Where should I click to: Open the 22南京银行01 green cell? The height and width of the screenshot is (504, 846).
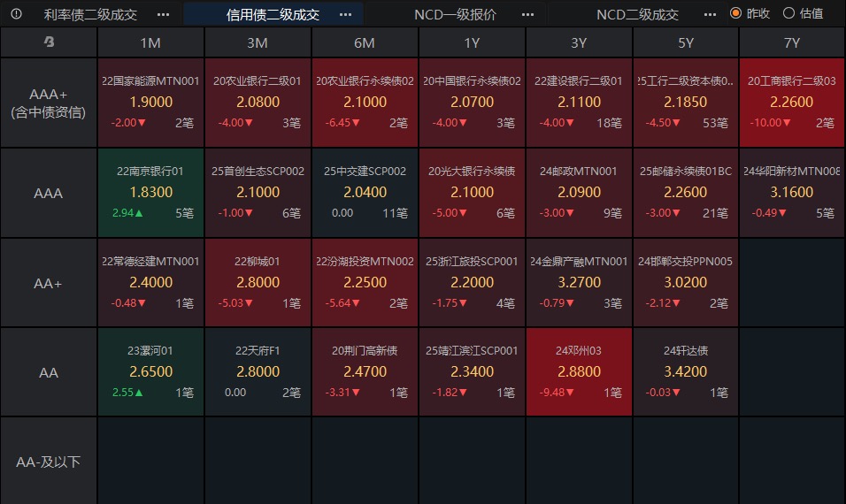point(150,193)
